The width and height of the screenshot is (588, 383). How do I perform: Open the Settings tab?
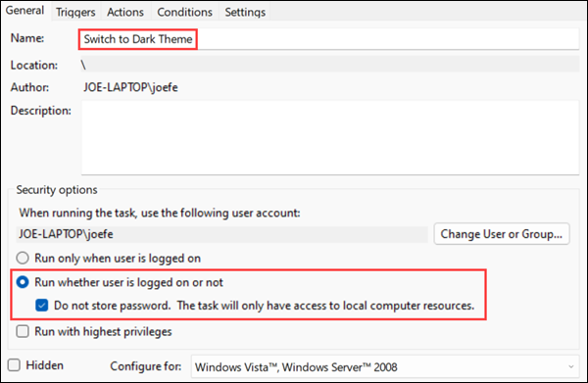point(245,12)
